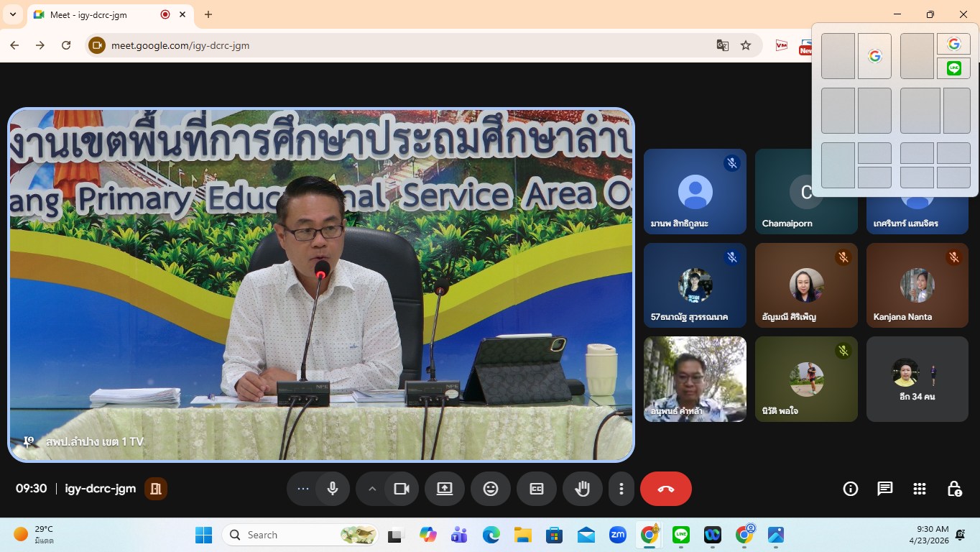Select the Meet igy-dcrc-jgm browser tab

point(101,14)
